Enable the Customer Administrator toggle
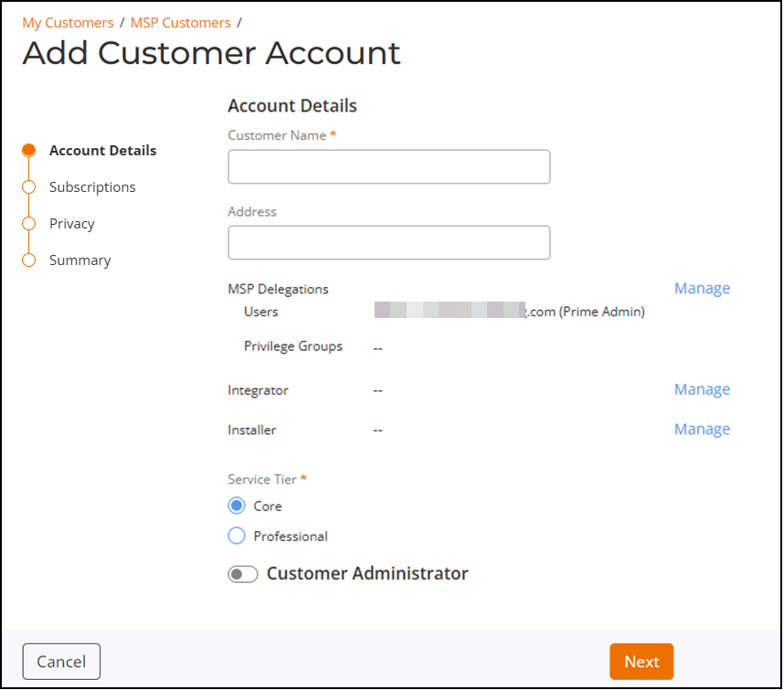The height and width of the screenshot is (690, 784). [243, 575]
